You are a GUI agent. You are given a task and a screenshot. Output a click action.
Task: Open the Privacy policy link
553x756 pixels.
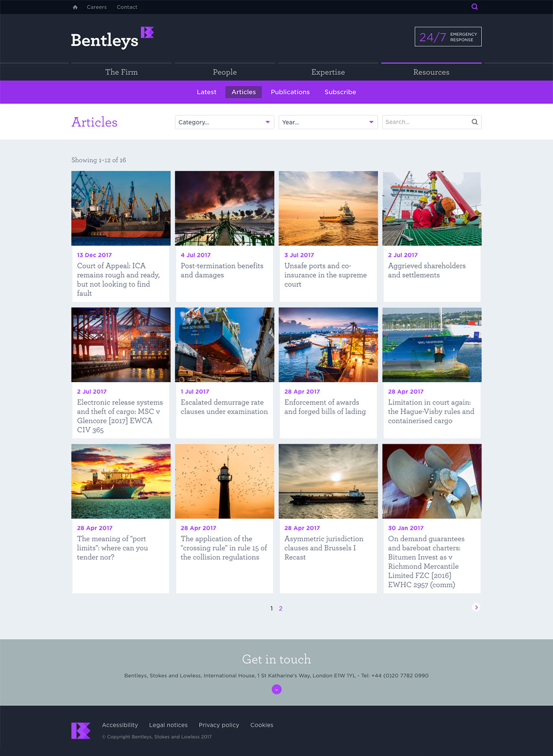pos(219,725)
